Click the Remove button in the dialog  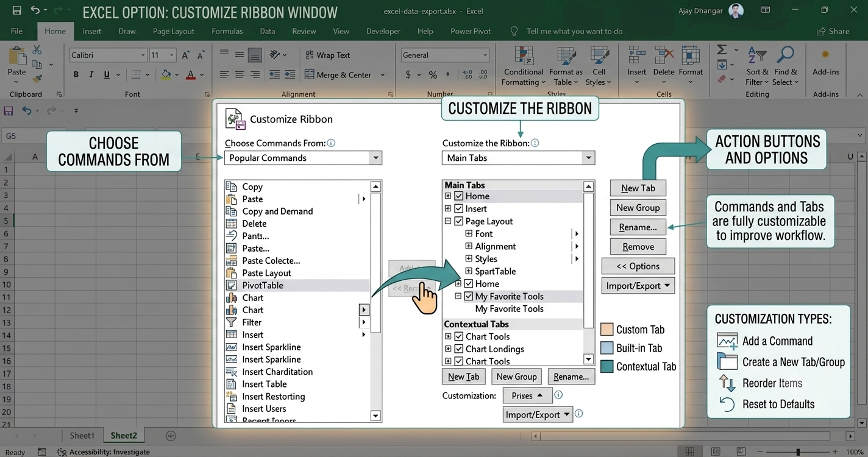tap(638, 247)
